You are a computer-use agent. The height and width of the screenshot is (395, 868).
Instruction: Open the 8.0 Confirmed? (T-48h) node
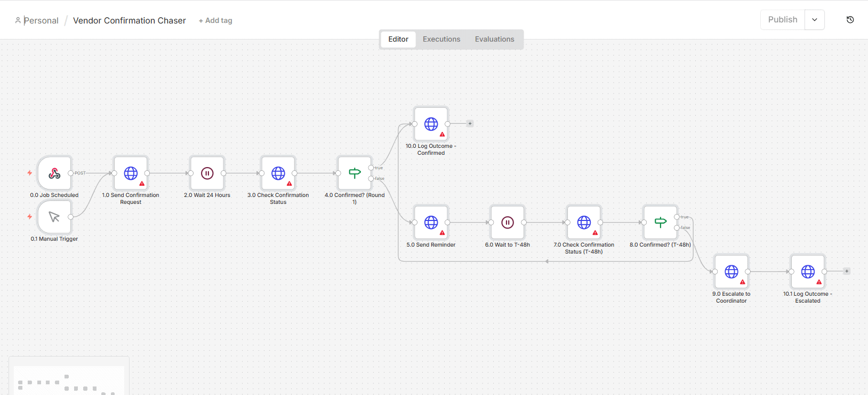tap(660, 222)
